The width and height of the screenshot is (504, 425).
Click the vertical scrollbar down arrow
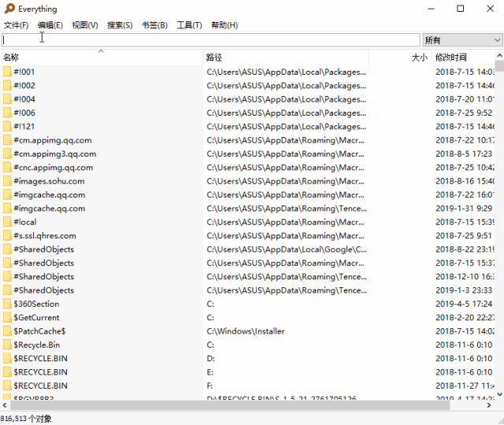coord(499,394)
